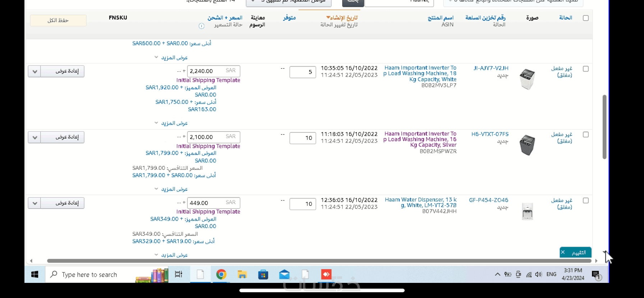Open the Meet Now tray icon
This screenshot has height=298, width=644.
point(518,274)
